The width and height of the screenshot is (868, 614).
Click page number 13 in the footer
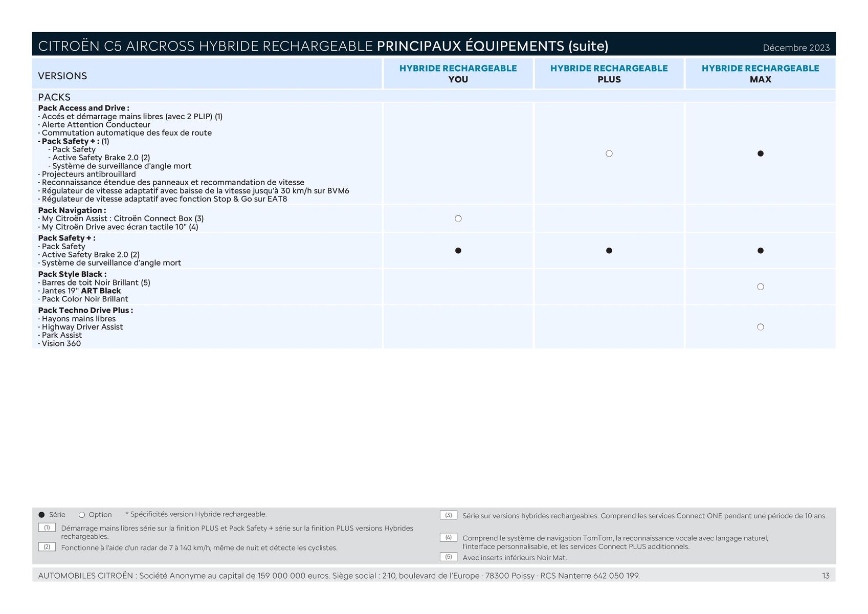coord(826,576)
